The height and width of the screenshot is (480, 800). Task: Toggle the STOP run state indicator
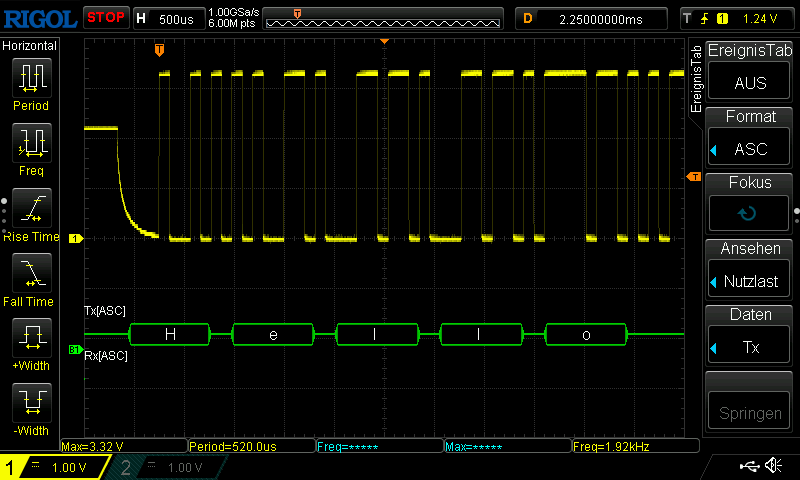106,17
